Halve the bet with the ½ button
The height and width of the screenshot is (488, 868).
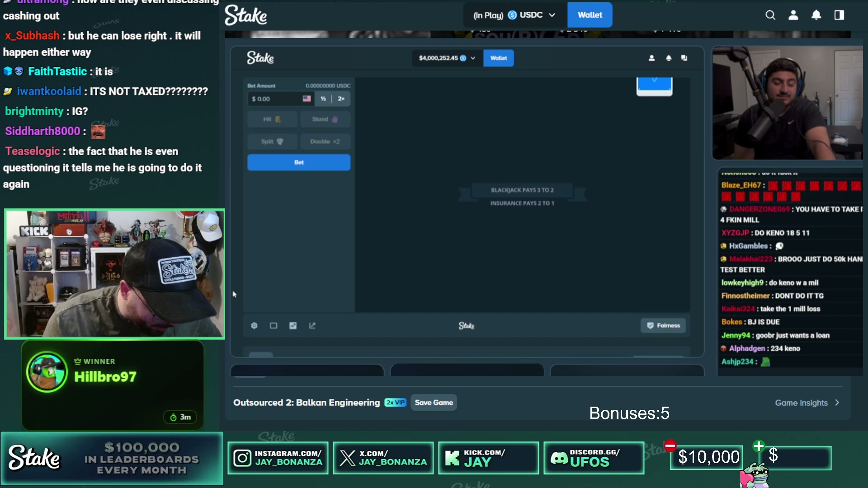click(x=323, y=99)
